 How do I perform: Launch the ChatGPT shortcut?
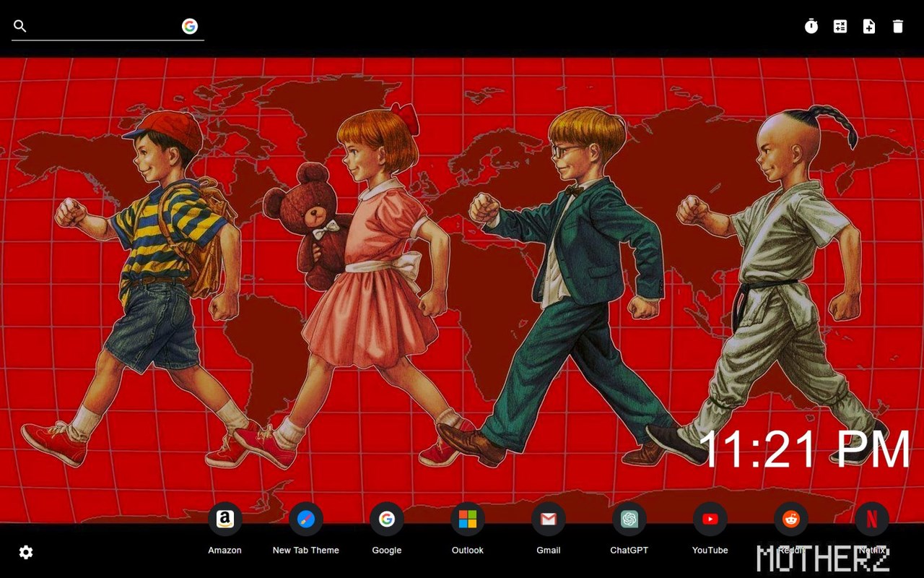pos(629,519)
